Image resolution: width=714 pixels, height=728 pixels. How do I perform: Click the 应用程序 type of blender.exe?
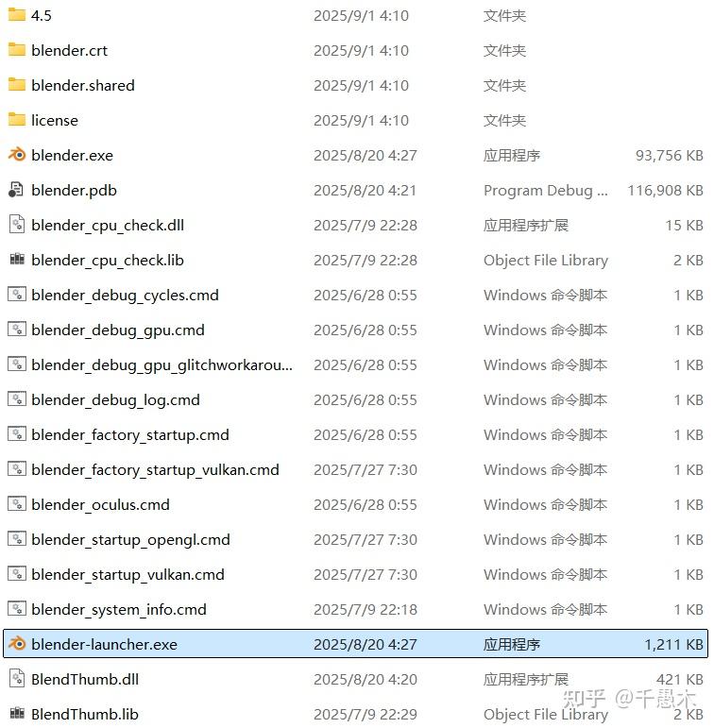click(512, 156)
